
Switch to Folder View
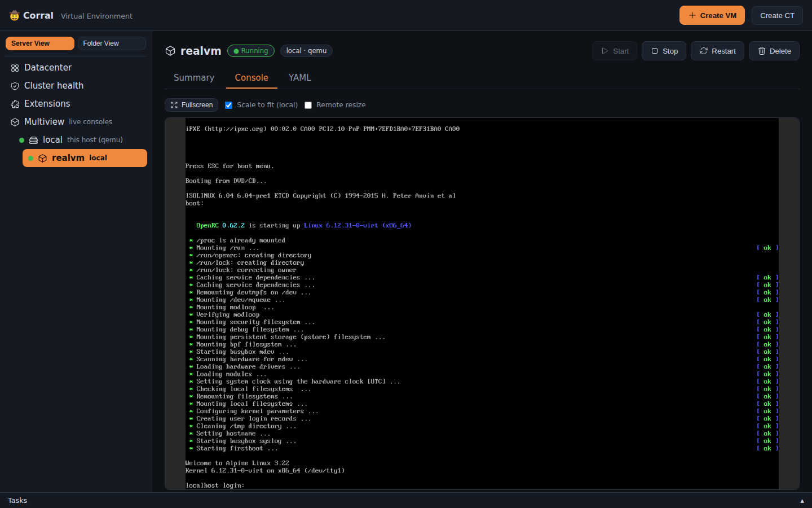point(112,43)
